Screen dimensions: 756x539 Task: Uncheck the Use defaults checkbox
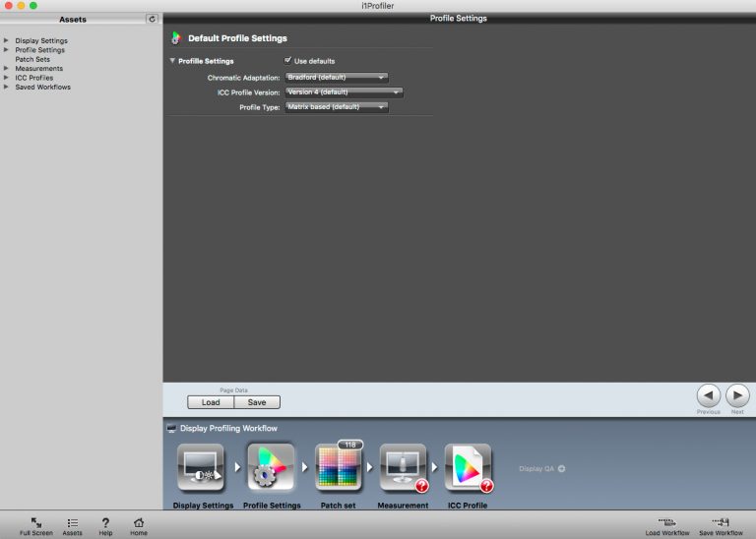coord(287,60)
